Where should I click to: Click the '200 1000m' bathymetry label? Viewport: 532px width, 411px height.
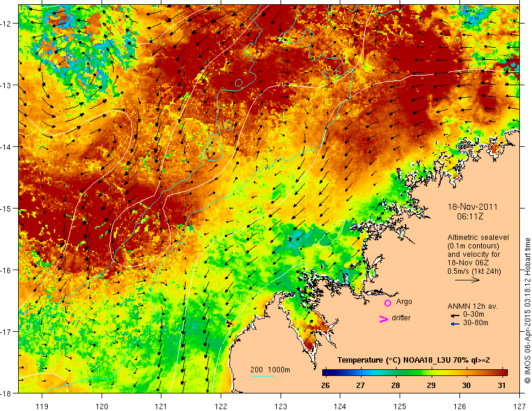click(270, 370)
